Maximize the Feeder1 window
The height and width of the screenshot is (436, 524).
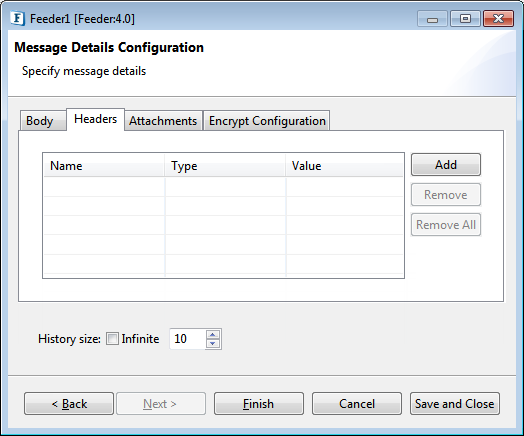tap(465, 18)
